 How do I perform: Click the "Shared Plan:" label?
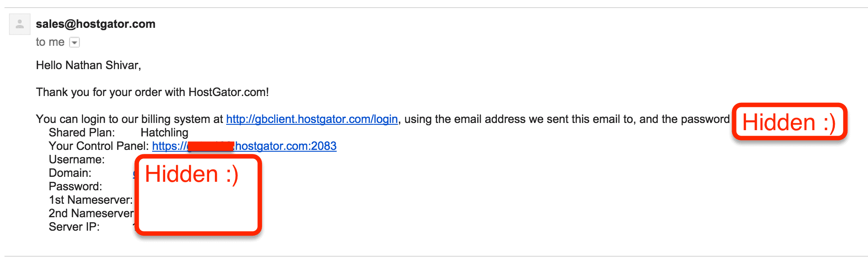point(82,133)
